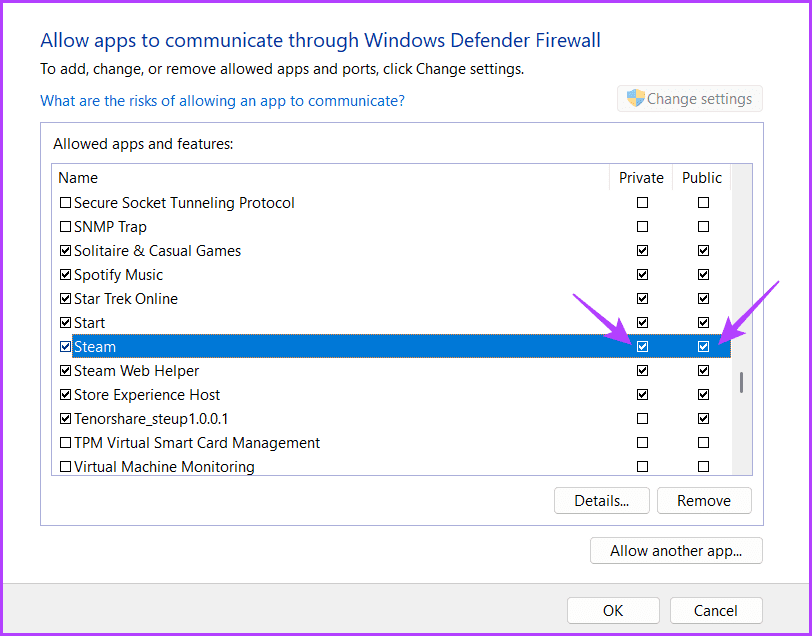
Task: Click the Public column header
Action: [x=702, y=178]
